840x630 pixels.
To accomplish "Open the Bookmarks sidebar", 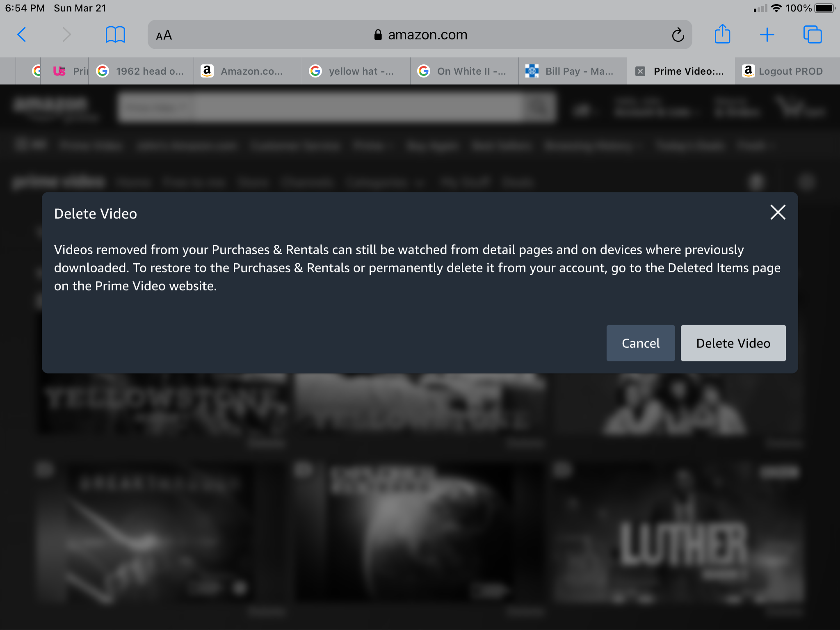I will click(x=115, y=35).
